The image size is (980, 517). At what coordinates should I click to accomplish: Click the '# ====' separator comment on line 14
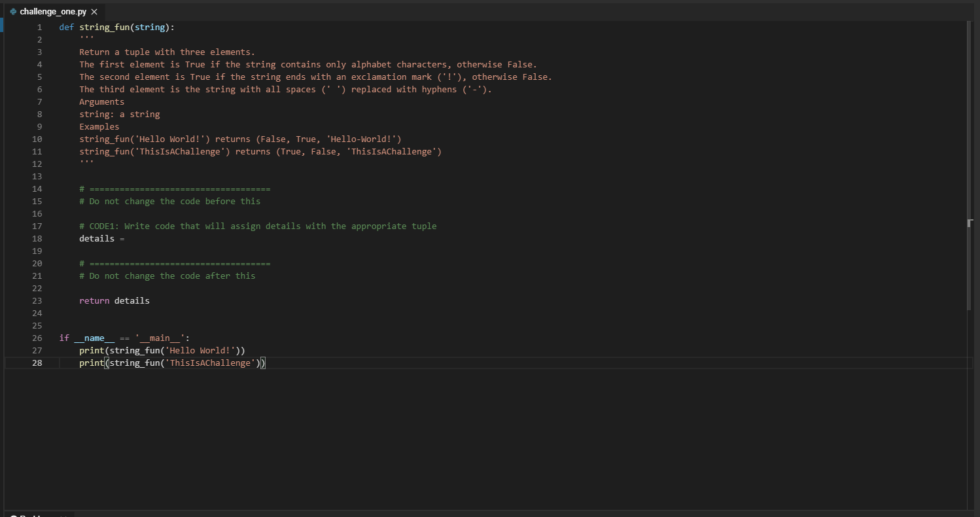tap(175, 189)
